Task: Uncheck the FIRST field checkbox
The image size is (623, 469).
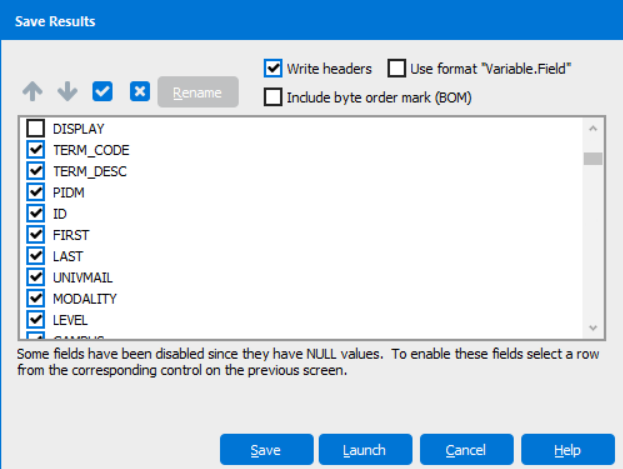Action: (36, 235)
